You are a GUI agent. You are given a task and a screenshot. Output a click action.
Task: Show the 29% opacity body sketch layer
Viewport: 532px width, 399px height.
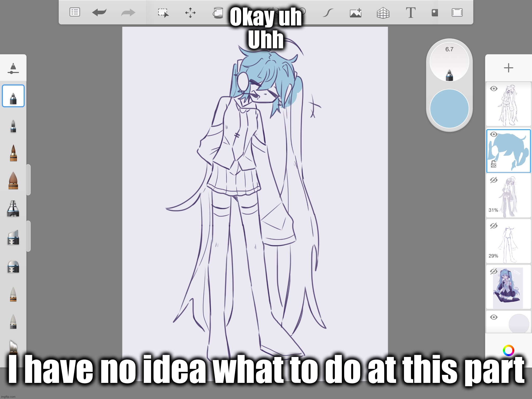pyautogui.click(x=494, y=226)
